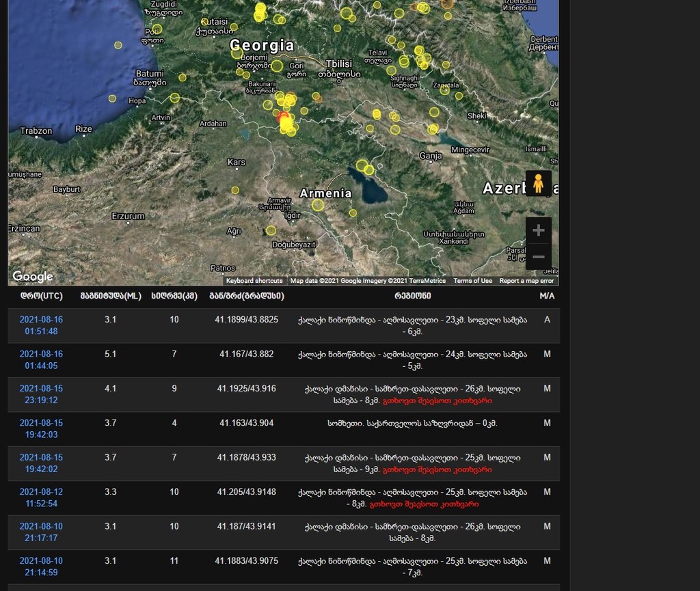Viewport: 700px width, 591px height.
Task: Click the მაგნიტუდა(ML) column header
Action: pos(111,297)
